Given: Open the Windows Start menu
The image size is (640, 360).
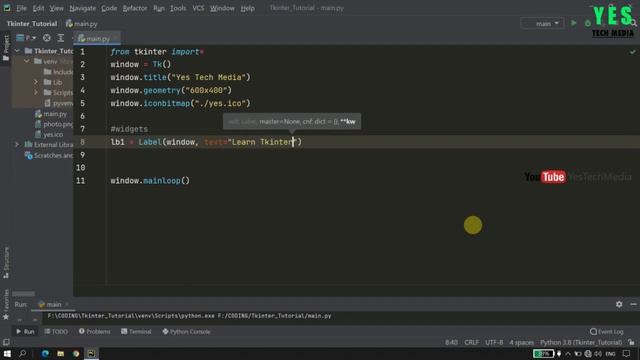Looking at the screenshot, I should click(x=7, y=353).
